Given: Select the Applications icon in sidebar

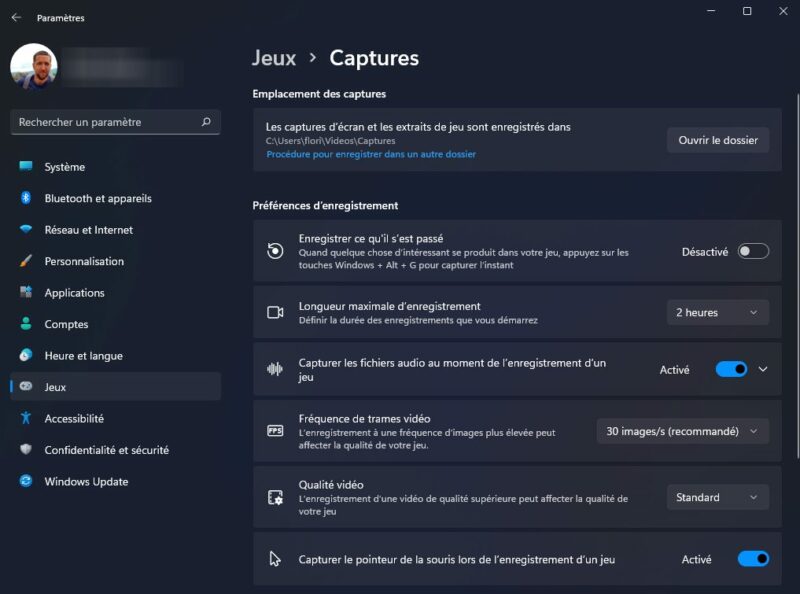Looking at the screenshot, I should click(26, 293).
